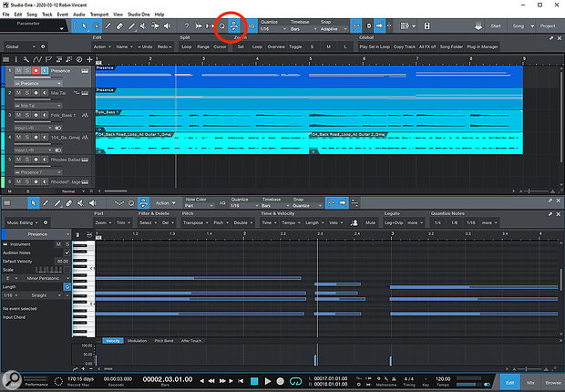Select the Arrow tool in top toolbar
565x392 pixels.
coord(85,26)
